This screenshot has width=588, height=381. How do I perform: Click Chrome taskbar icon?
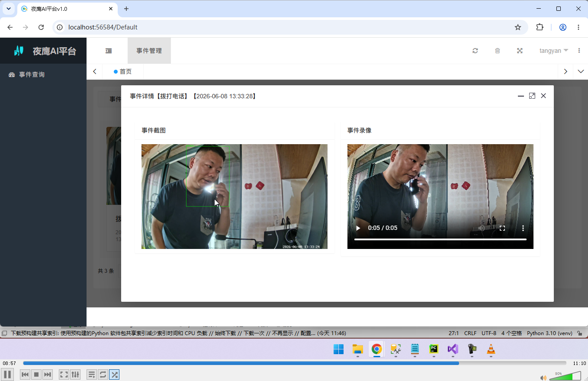click(376, 349)
